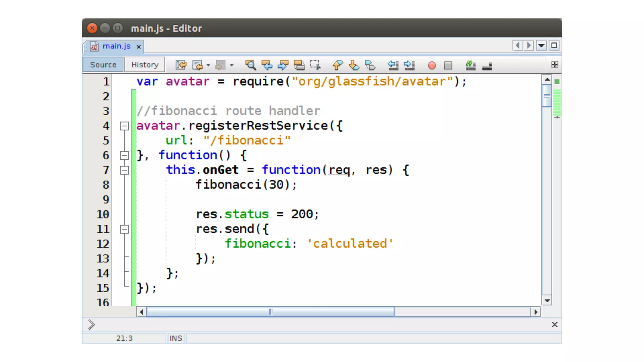Toggle Highlight Search icon

point(299,65)
